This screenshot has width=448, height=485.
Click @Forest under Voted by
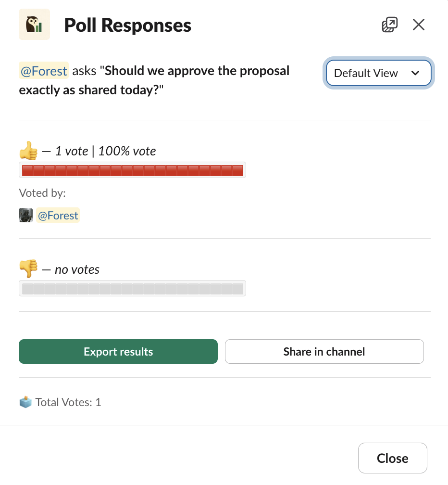click(x=58, y=215)
